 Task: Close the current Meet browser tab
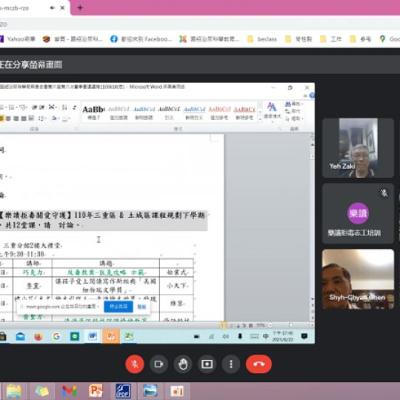click(62, 8)
